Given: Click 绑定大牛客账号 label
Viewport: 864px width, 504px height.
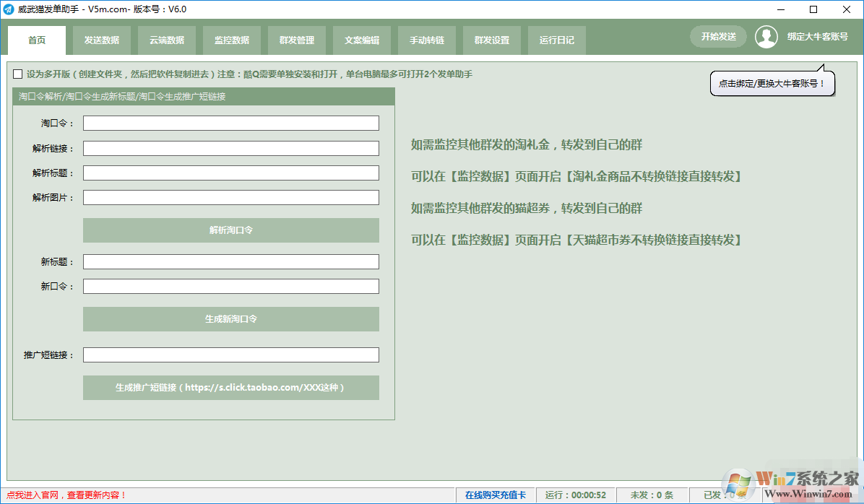Looking at the screenshot, I should pyautogui.click(x=818, y=37).
